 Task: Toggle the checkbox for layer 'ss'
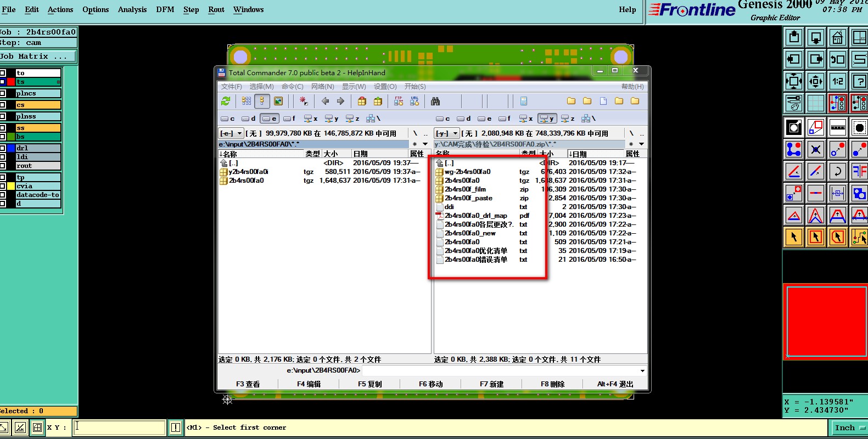click(3, 128)
